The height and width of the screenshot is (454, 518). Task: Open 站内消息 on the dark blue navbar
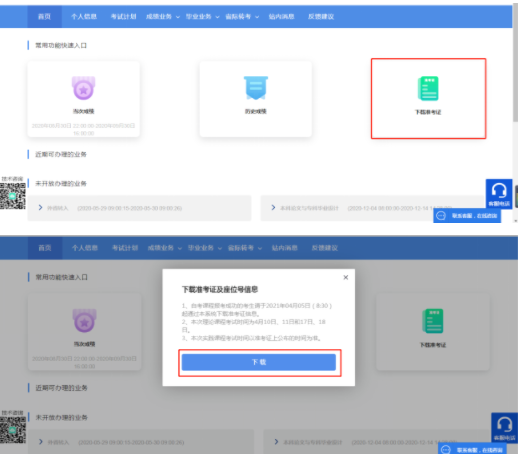tap(285, 248)
